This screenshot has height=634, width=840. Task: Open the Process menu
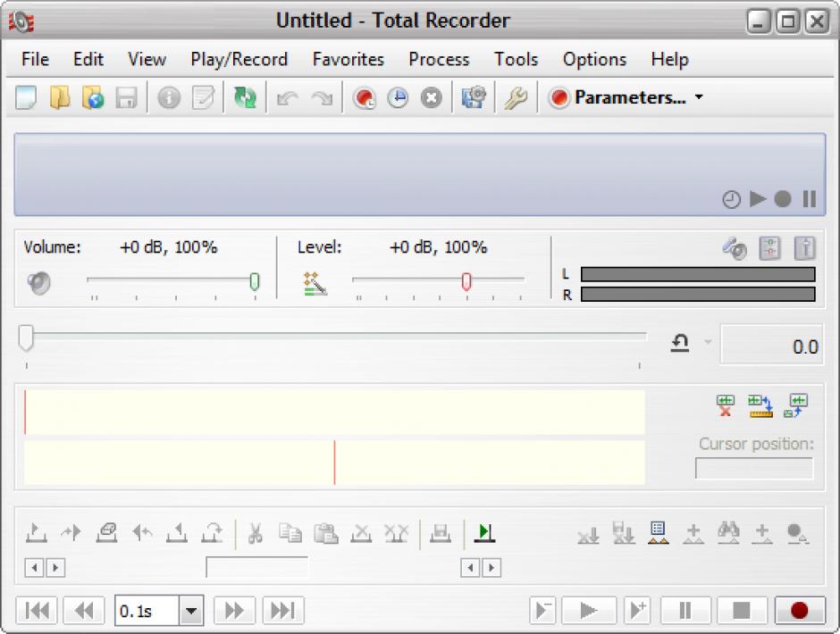(439, 60)
